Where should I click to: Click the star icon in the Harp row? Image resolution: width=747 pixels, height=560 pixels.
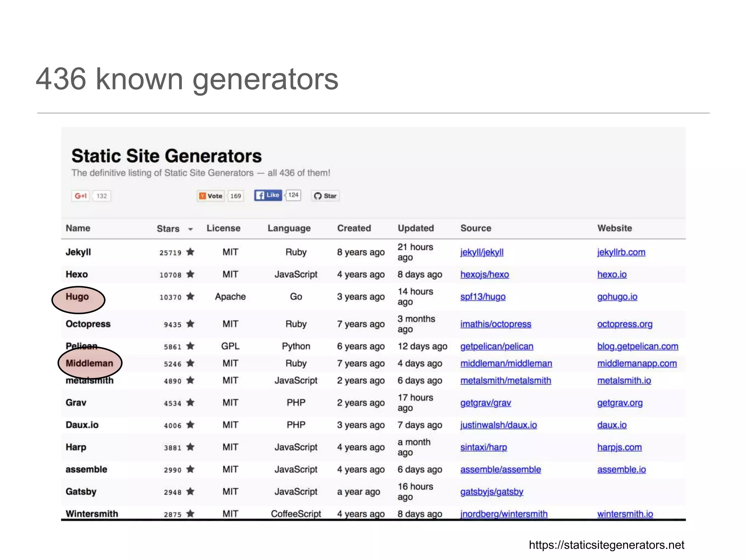pyautogui.click(x=190, y=447)
